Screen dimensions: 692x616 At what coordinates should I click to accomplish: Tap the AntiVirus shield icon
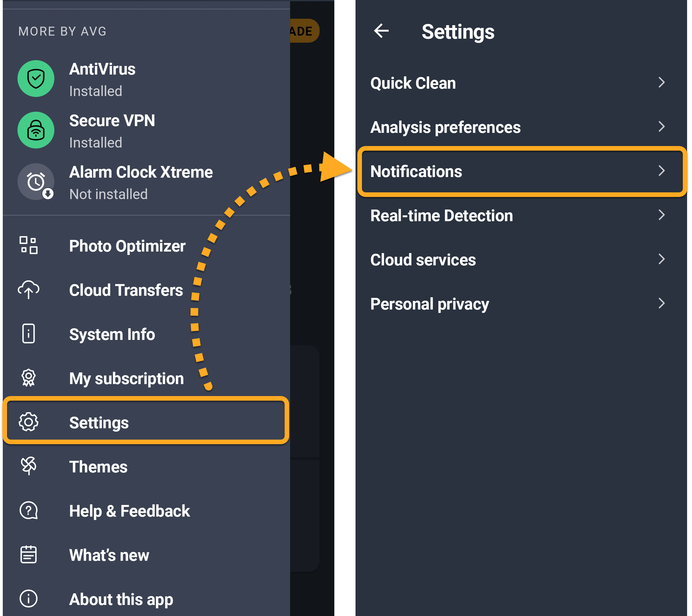[36, 79]
